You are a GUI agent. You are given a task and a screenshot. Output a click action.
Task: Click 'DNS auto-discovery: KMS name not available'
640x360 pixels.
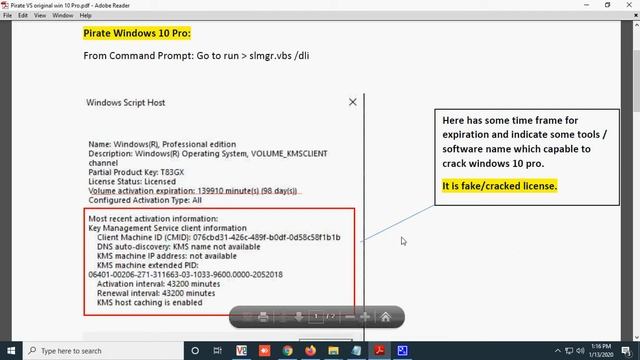(178, 247)
